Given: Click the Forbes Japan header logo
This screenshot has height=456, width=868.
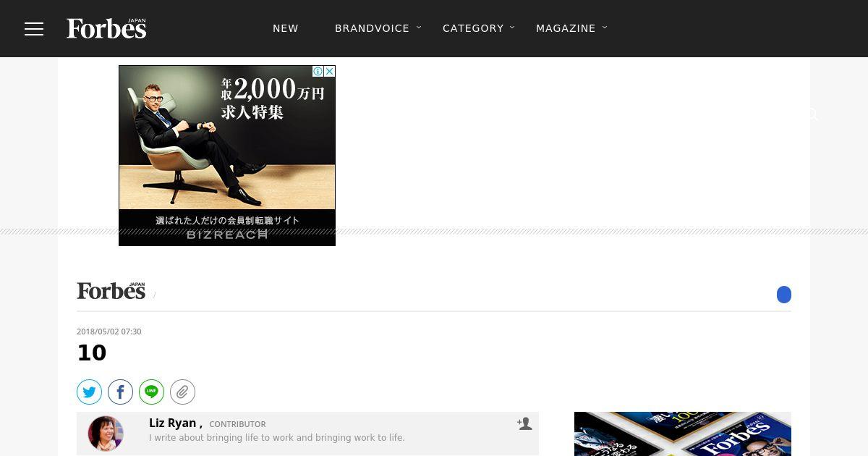Looking at the screenshot, I should [x=106, y=28].
